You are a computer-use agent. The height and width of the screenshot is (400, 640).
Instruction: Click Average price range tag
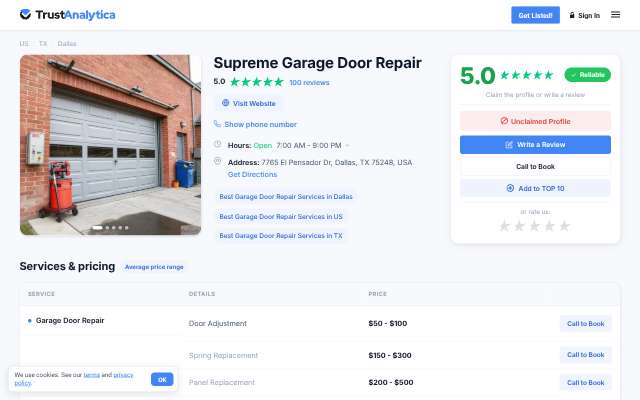click(154, 267)
